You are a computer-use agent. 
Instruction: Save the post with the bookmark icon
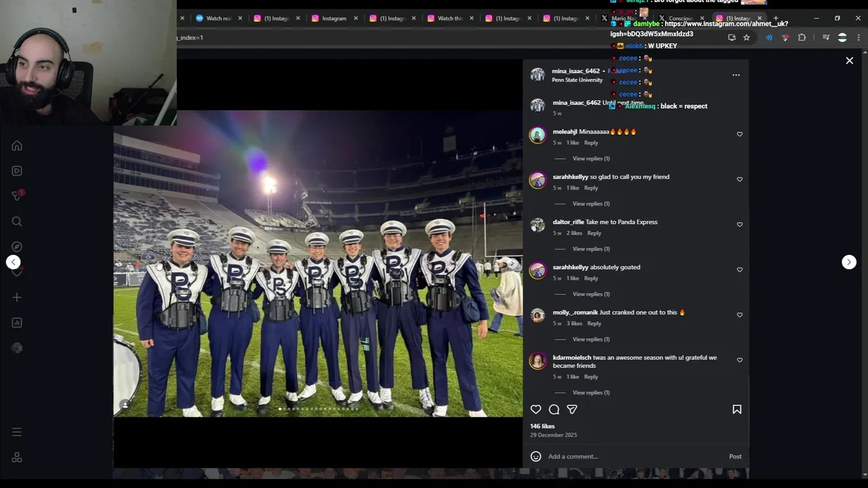[x=737, y=409]
